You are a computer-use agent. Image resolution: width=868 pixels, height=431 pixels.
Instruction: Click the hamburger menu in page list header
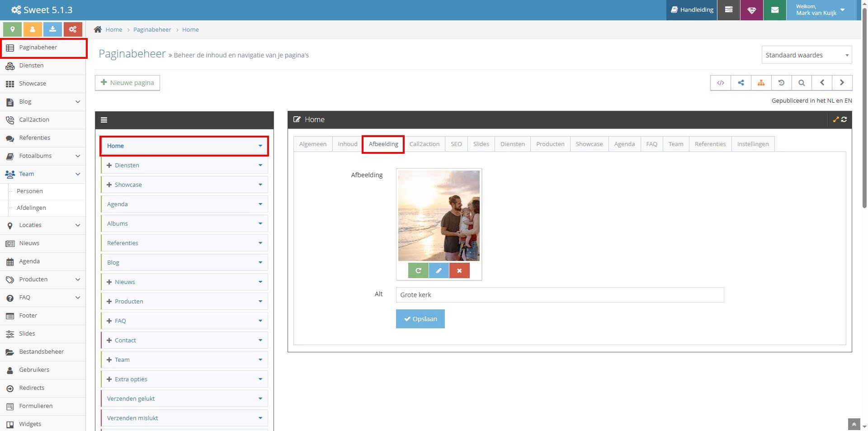click(x=104, y=120)
